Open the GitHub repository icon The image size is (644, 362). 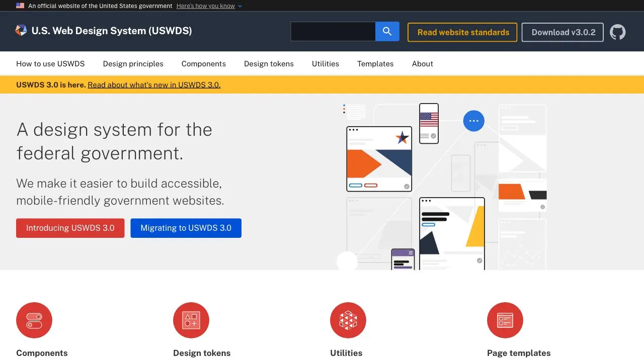pos(618,32)
